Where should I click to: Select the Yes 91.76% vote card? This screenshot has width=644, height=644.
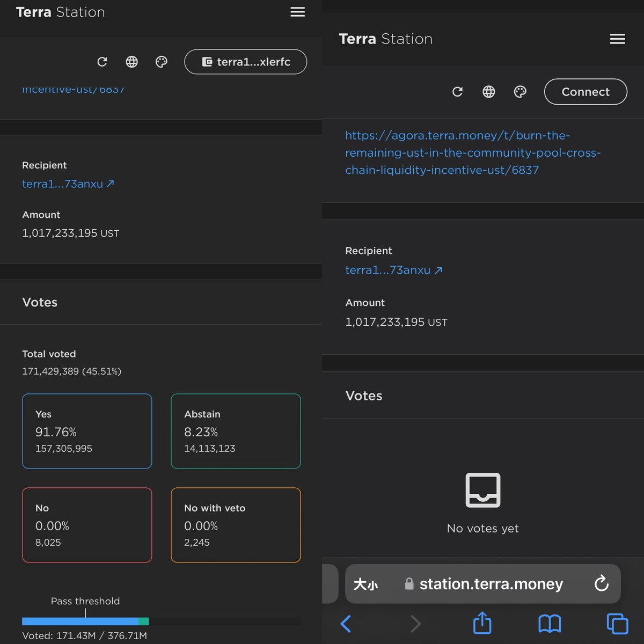(87, 431)
